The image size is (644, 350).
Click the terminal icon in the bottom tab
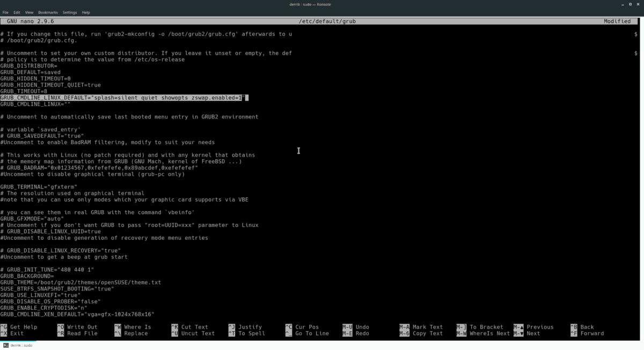point(6,346)
